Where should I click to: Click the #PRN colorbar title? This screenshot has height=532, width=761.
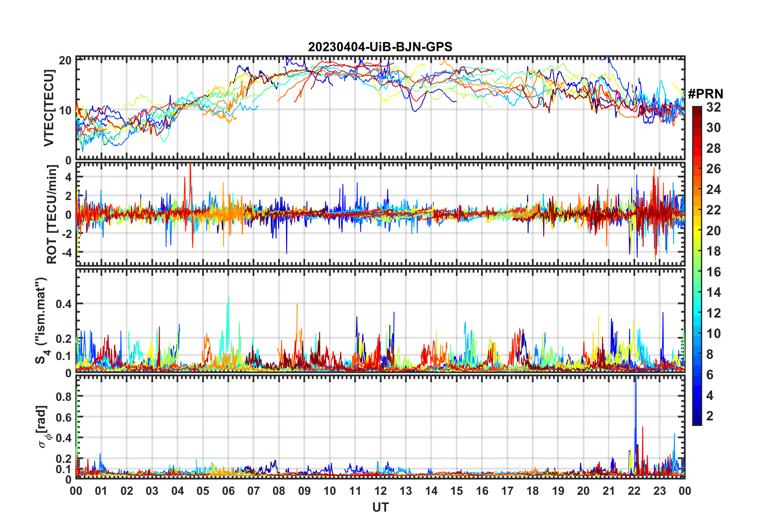[x=705, y=94]
